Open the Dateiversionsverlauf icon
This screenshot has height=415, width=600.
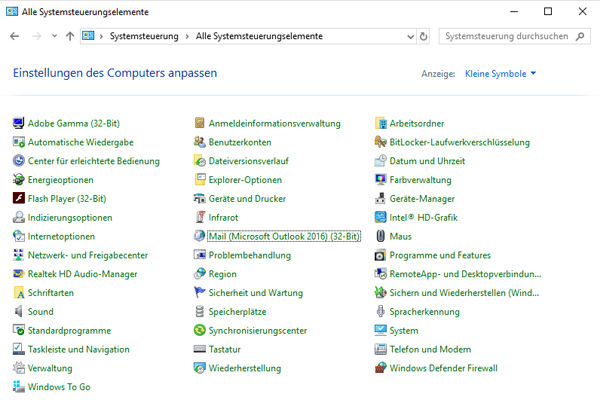(x=199, y=161)
